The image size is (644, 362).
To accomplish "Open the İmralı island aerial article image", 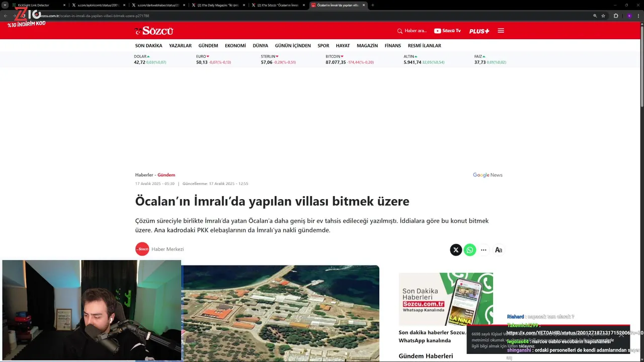I will (x=280, y=313).
